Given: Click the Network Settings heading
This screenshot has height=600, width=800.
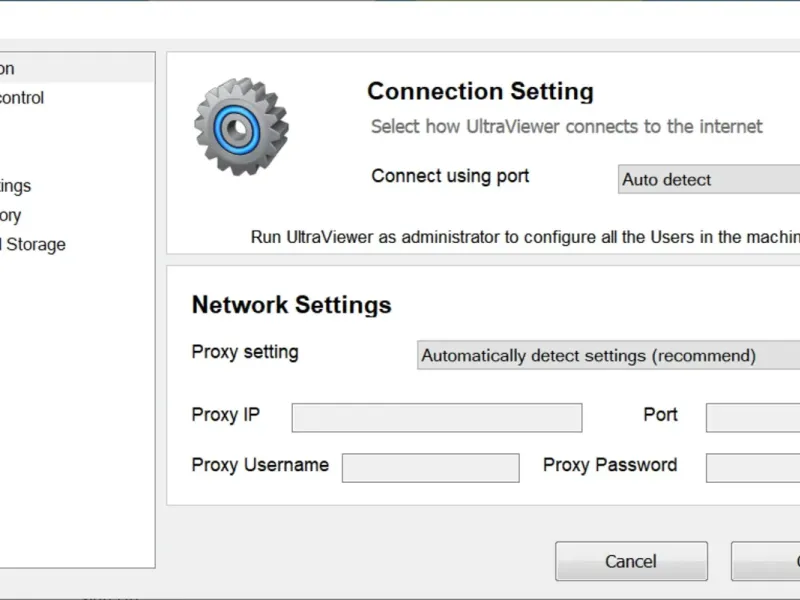Looking at the screenshot, I should (x=291, y=305).
